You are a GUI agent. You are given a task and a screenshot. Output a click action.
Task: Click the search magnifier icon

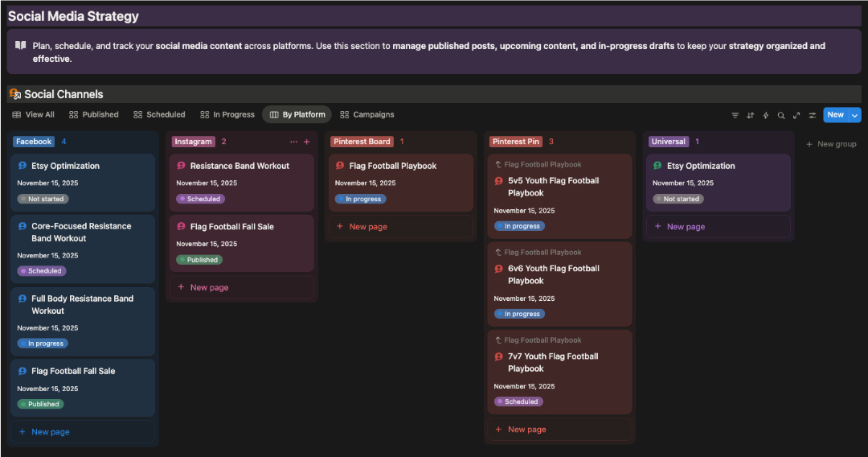(781, 115)
